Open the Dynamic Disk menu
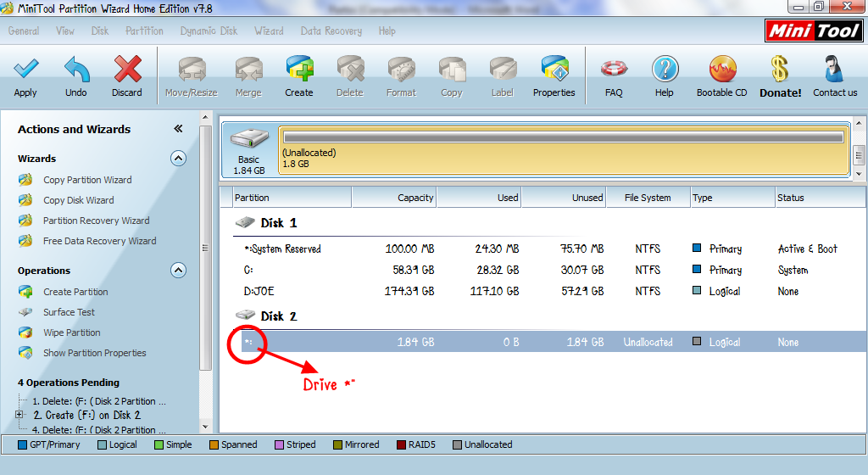 (x=209, y=31)
